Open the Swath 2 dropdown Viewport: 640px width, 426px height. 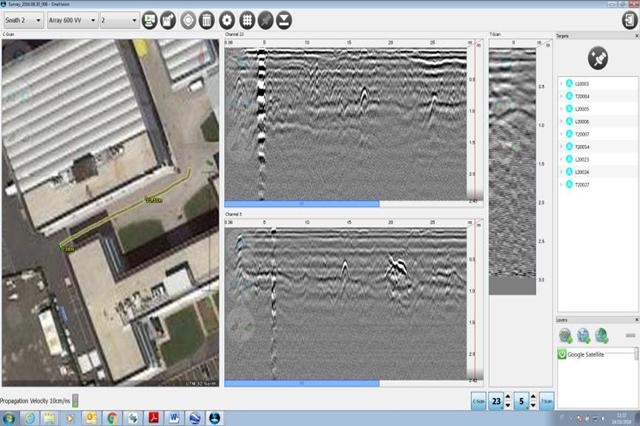click(x=24, y=19)
